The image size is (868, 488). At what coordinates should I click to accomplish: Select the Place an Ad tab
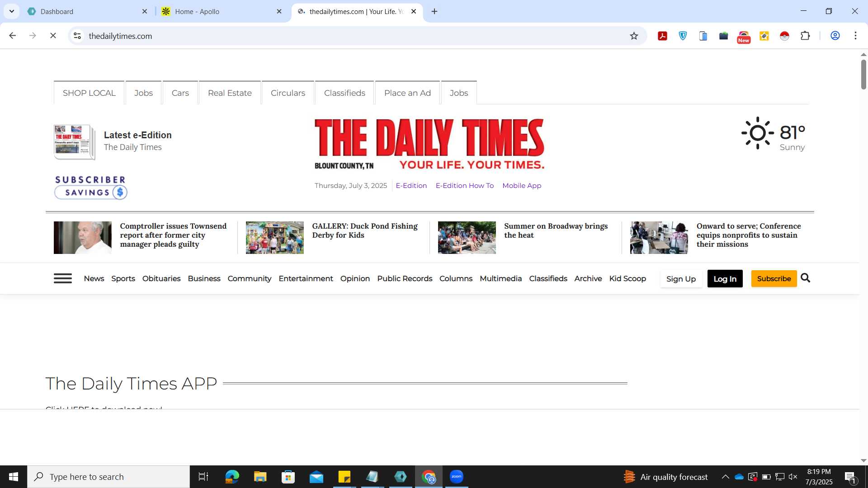pyautogui.click(x=407, y=93)
